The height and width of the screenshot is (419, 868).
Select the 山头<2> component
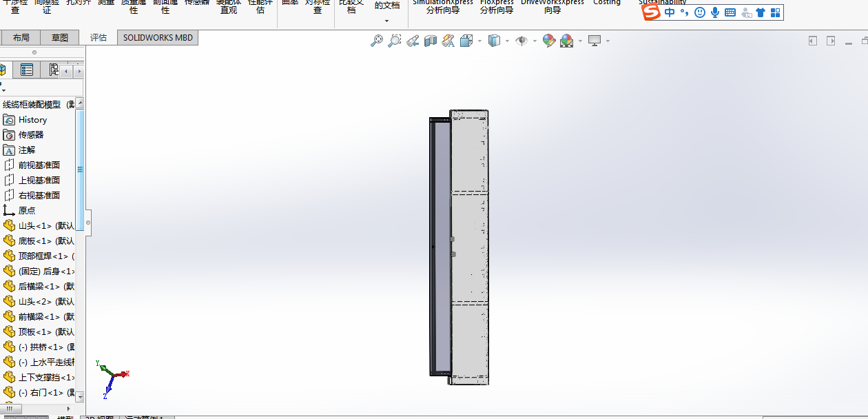point(39,301)
